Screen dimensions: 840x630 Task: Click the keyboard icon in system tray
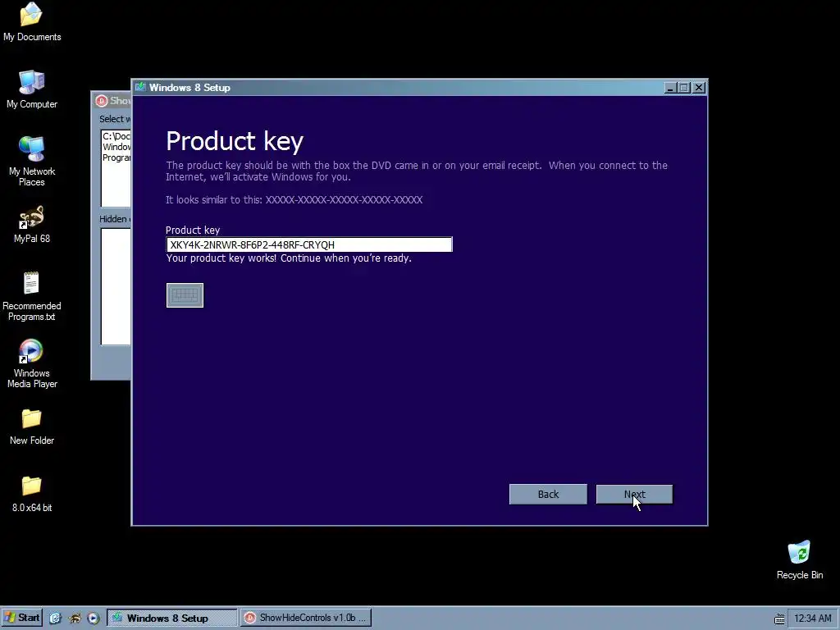point(779,619)
